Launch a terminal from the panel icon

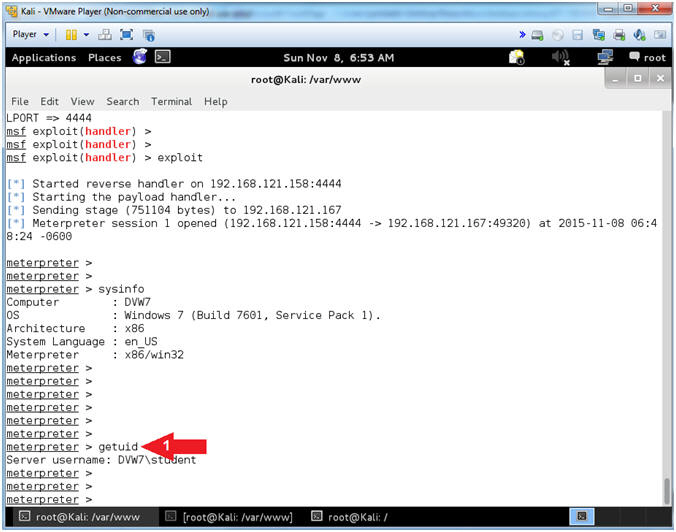tap(163, 56)
